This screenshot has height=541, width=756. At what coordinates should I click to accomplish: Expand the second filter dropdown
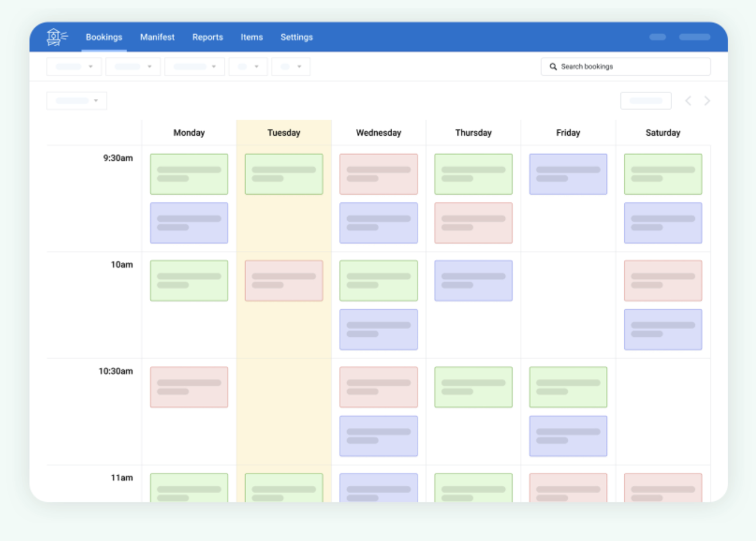(x=133, y=66)
